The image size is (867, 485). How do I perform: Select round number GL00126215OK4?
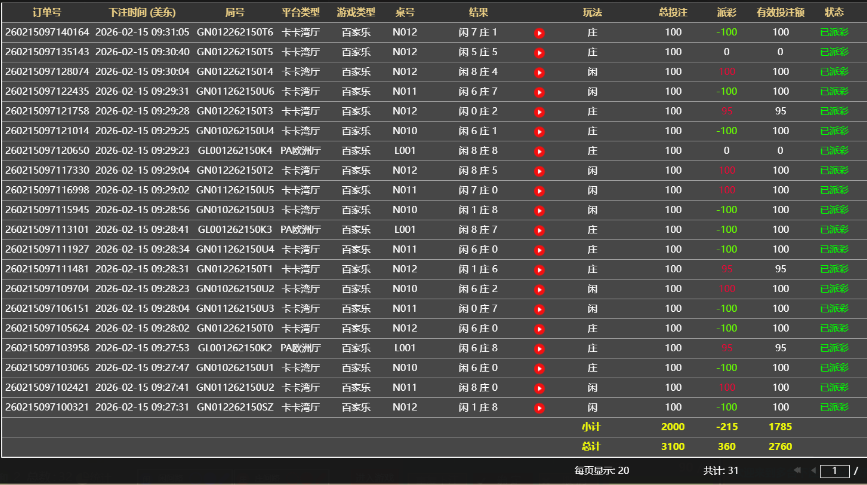point(235,151)
